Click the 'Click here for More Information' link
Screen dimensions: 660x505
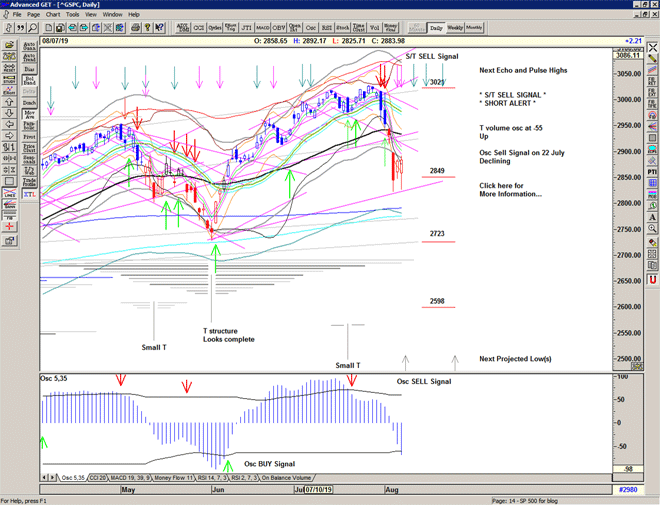point(510,189)
